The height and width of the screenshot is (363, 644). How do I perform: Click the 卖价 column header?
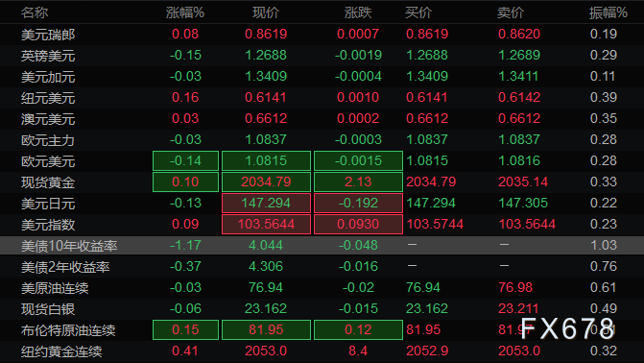(x=511, y=12)
